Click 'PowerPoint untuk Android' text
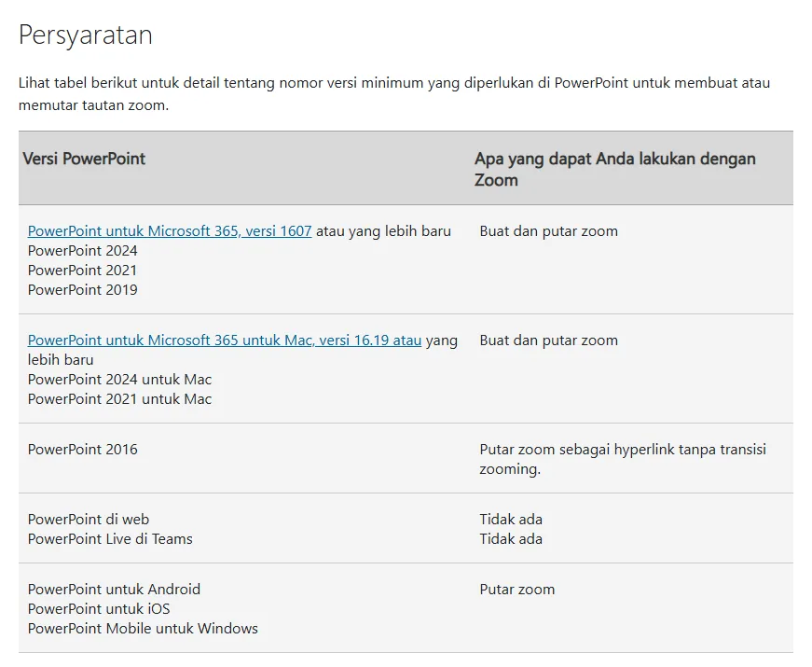 point(114,590)
